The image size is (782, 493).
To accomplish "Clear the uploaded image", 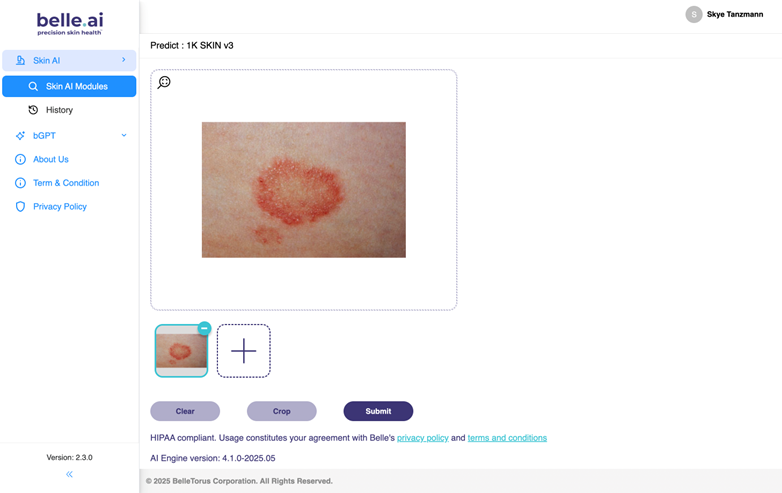I will (x=185, y=411).
